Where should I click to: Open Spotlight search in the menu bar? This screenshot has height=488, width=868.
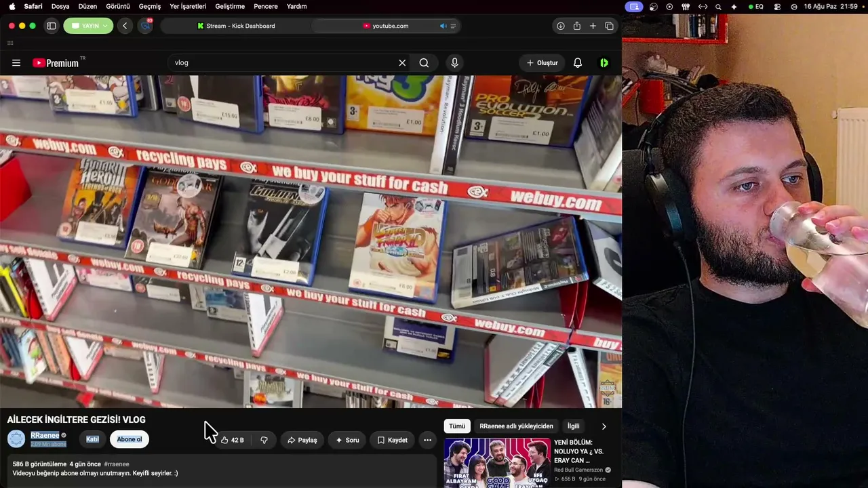tap(718, 6)
